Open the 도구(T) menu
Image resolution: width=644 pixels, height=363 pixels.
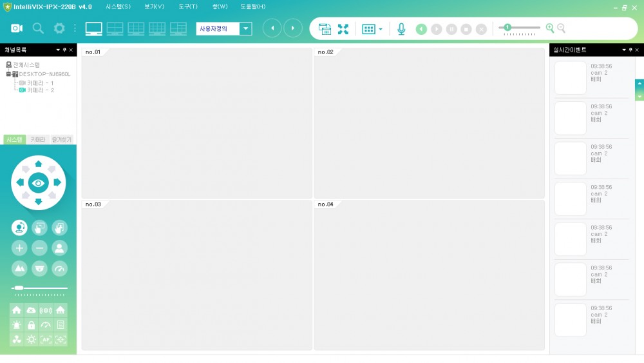pos(188,6)
